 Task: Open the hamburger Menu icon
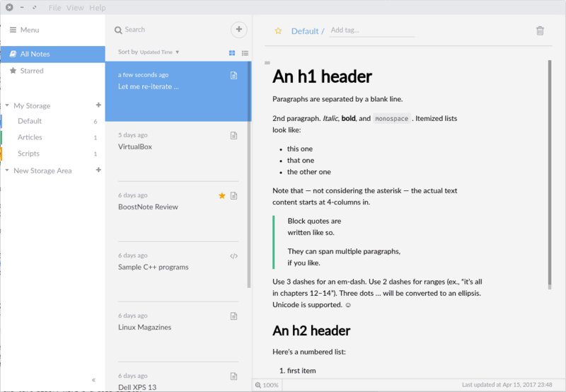13,30
